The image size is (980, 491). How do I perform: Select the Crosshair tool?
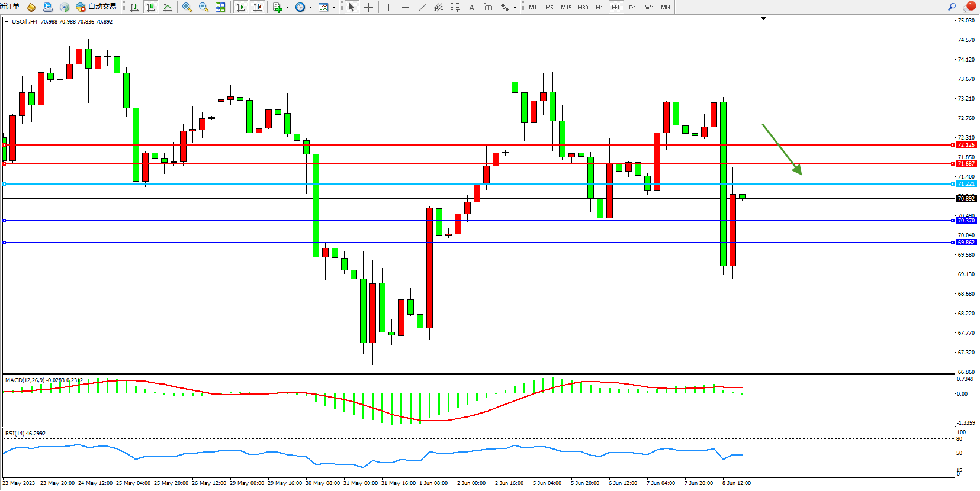point(368,7)
